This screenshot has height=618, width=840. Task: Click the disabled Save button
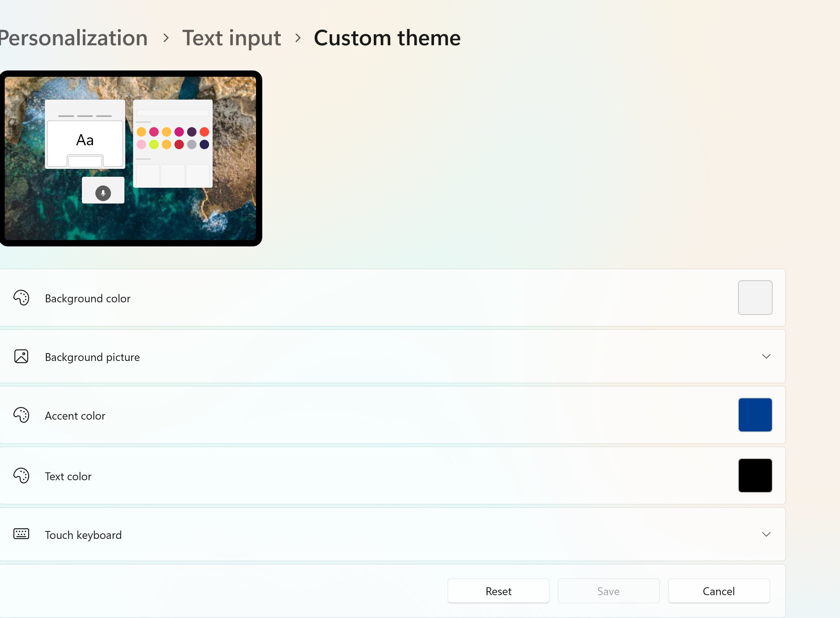608,591
